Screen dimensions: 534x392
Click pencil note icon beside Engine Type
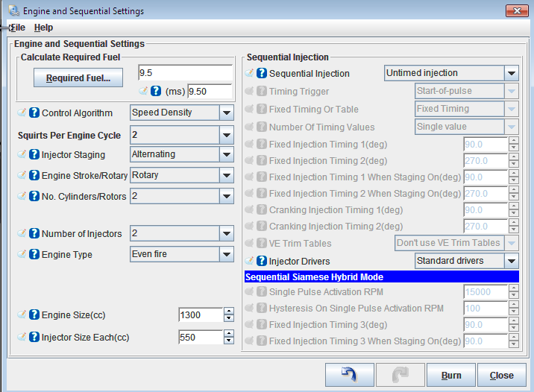tap(22, 254)
